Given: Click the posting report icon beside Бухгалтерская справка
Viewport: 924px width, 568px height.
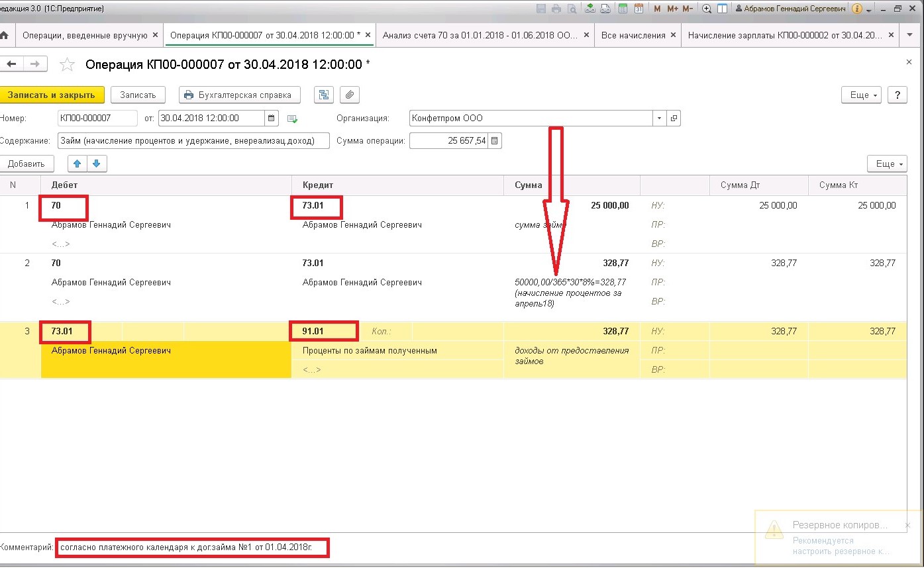Looking at the screenshot, I should coord(323,95).
